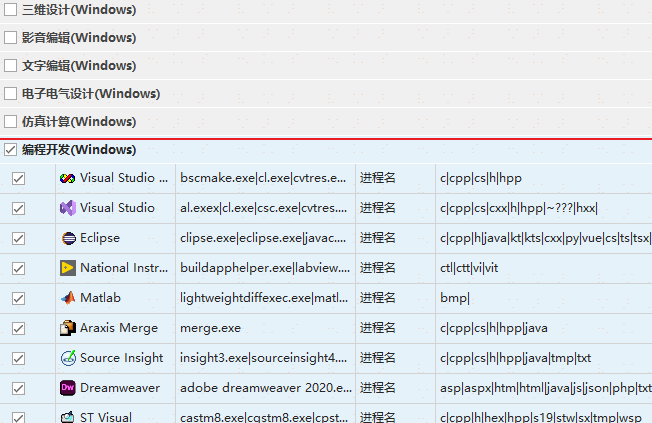Expand the 电子电气设计(Windows) group
Screen dimensions: 652x423
click(90, 94)
